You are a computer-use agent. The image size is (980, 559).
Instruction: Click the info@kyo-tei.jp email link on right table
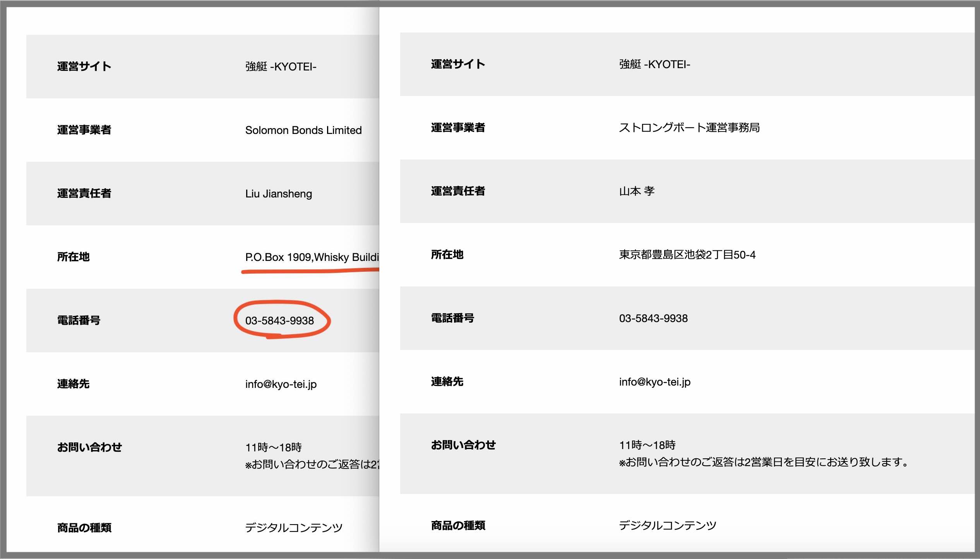tap(654, 382)
